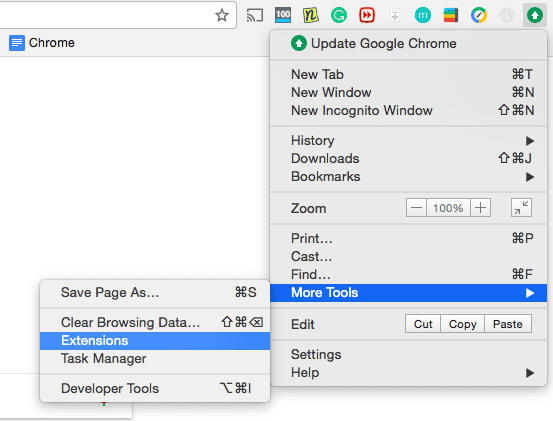Click the Copy button
This screenshot has width=553, height=421.
[x=462, y=324]
